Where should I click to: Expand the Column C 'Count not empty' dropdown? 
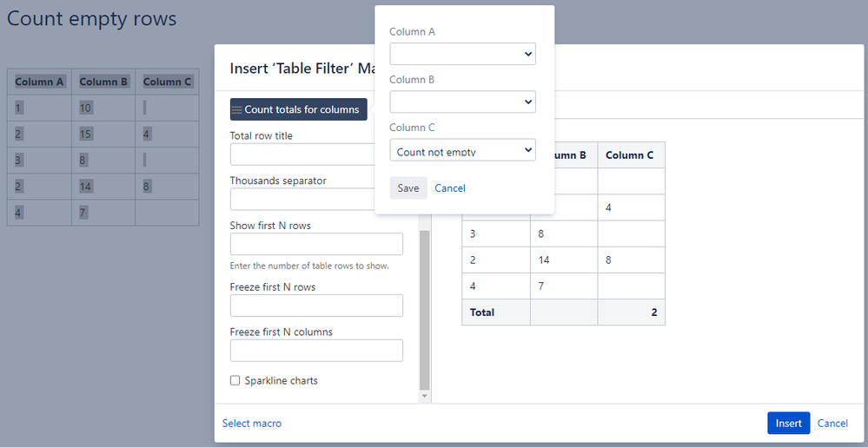point(463,150)
